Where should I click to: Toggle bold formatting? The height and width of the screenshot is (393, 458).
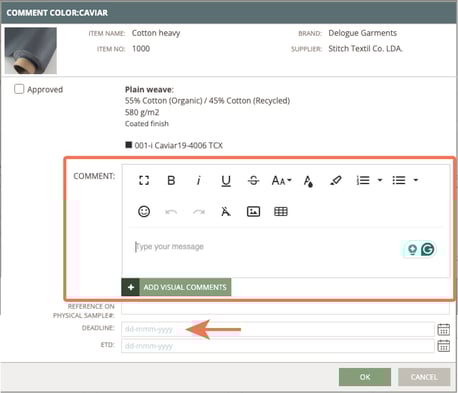point(171,180)
